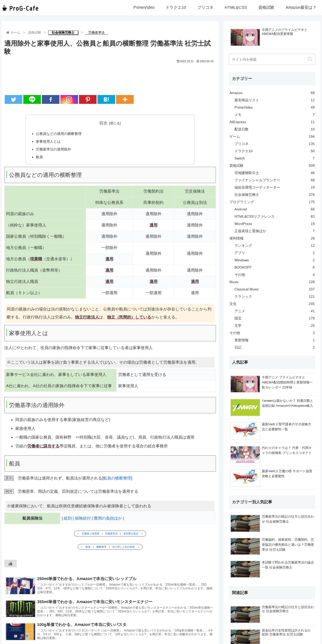This screenshot has width=322, height=644.
Task: Open 社会保険労務士 breadcrumb
Action: [63, 33]
